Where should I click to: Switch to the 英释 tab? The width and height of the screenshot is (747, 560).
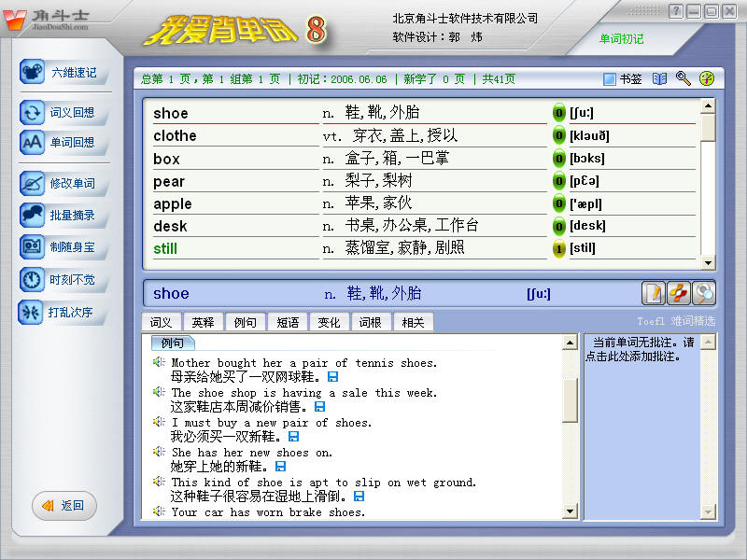(x=203, y=322)
